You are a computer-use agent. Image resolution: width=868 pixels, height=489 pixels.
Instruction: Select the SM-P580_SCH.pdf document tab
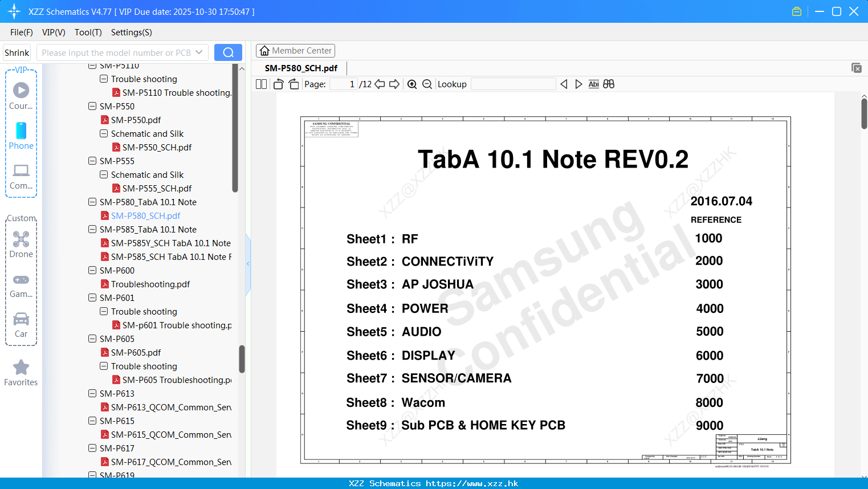click(x=301, y=68)
